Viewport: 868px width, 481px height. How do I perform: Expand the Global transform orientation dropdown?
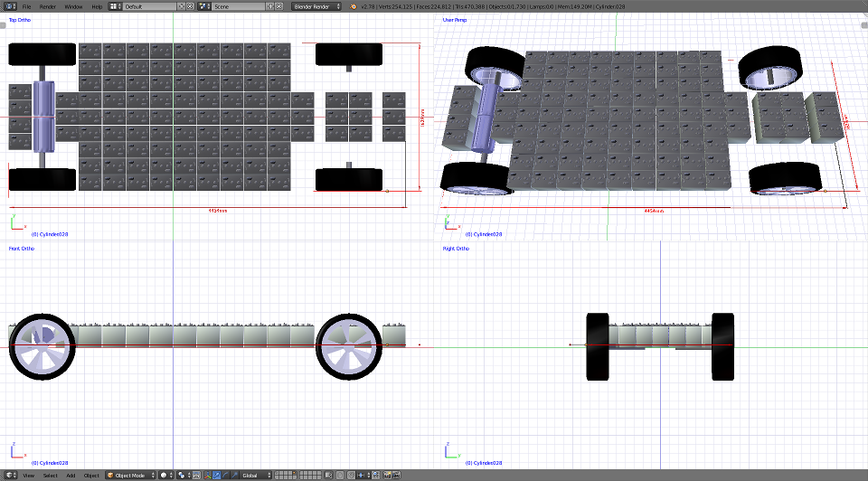[x=252, y=475]
